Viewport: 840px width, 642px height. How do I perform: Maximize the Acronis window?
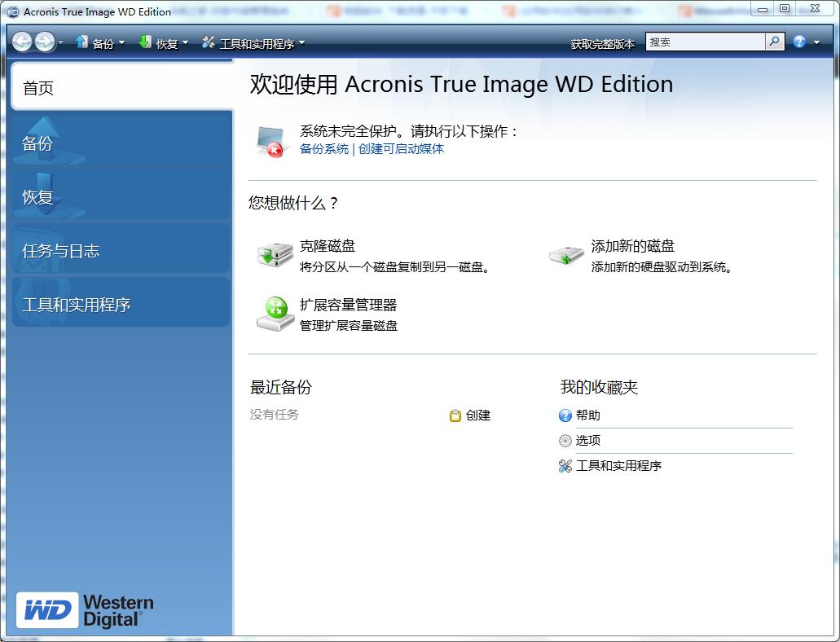785,9
